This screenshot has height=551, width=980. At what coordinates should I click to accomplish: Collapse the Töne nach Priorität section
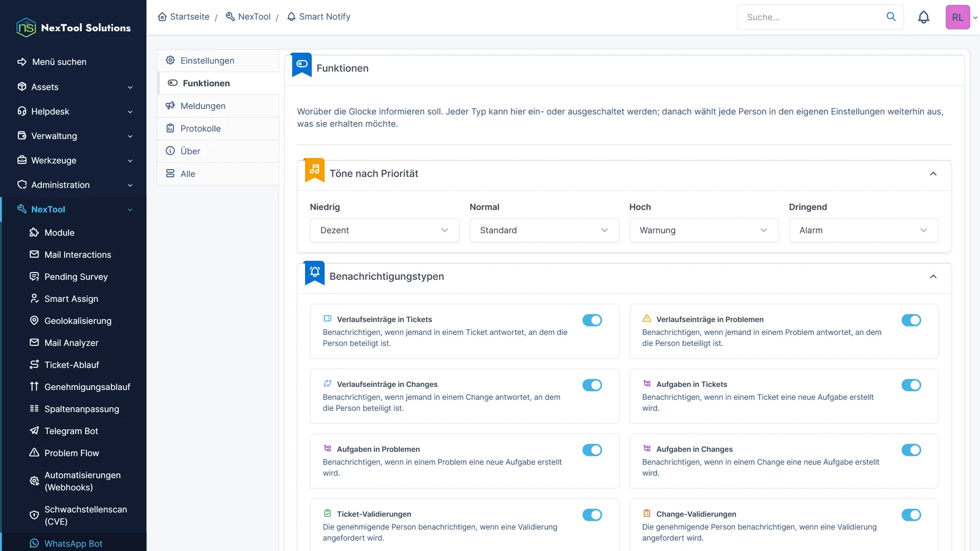click(x=933, y=174)
